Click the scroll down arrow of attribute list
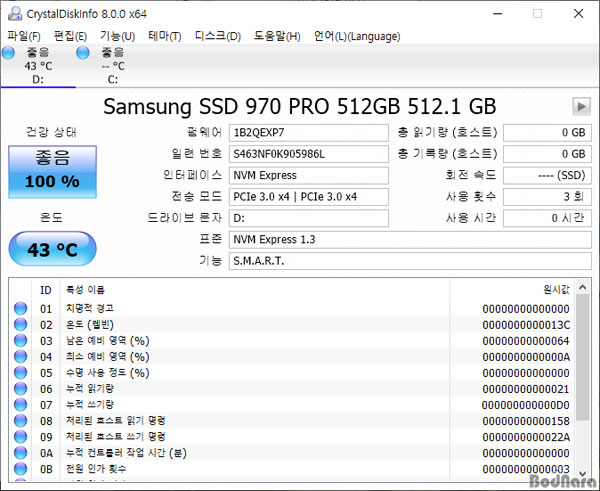Viewport: 600px width, 491px height. [582, 474]
